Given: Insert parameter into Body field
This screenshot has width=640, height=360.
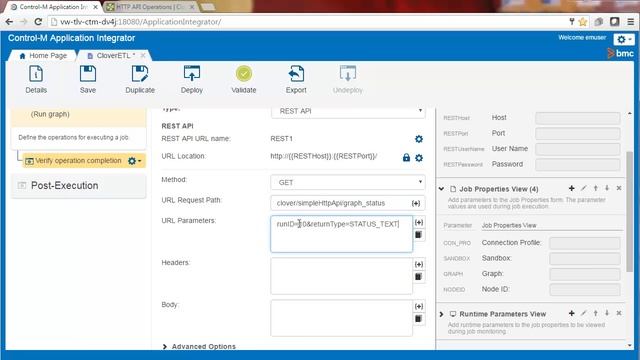Looking at the screenshot, I should click(419, 307).
